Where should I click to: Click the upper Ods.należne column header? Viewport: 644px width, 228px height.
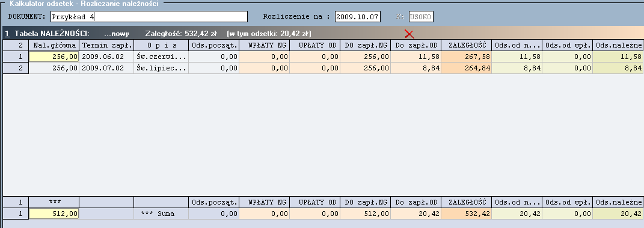coord(619,45)
